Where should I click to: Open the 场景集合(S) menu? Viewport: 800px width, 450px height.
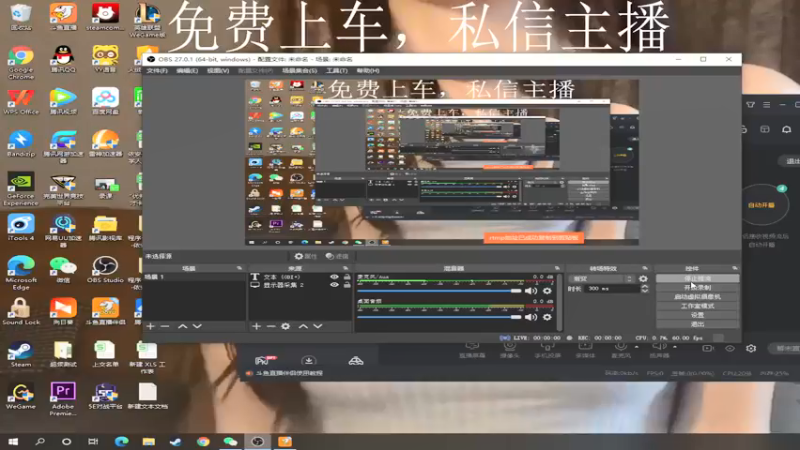click(x=299, y=70)
